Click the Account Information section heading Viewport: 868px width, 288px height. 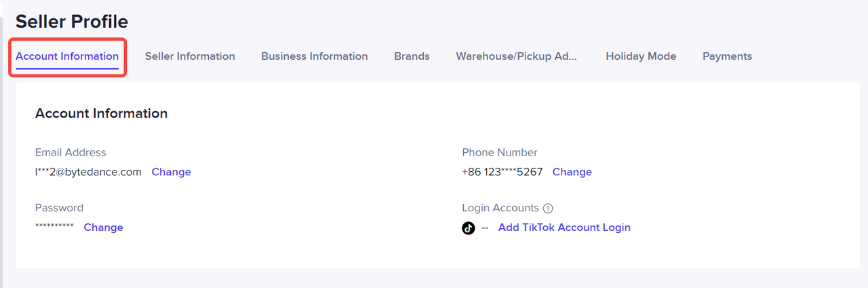pyautogui.click(x=101, y=113)
